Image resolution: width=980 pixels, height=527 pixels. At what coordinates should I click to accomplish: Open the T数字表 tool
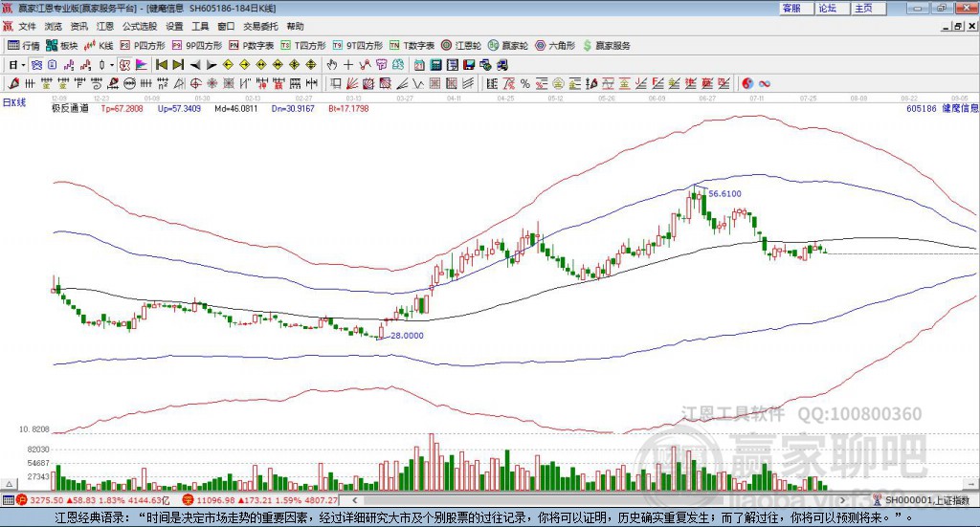click(x=412, y=46)
